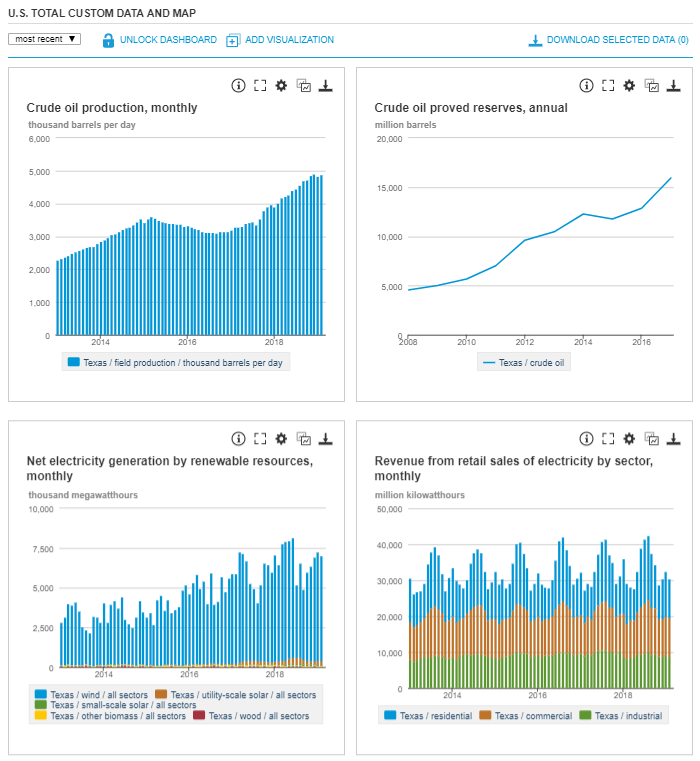Open settings gear for Crude oil production chart
700x761 pixels.
[281, 86]
